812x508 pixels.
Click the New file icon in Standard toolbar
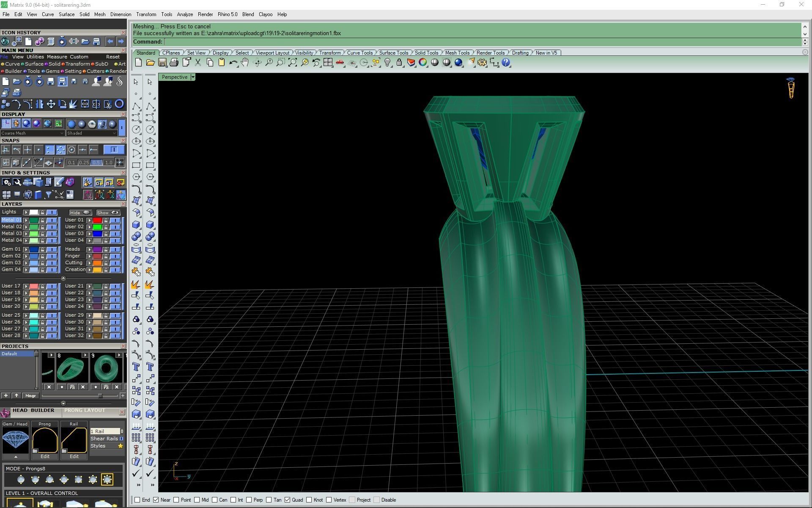click(138, 63)
